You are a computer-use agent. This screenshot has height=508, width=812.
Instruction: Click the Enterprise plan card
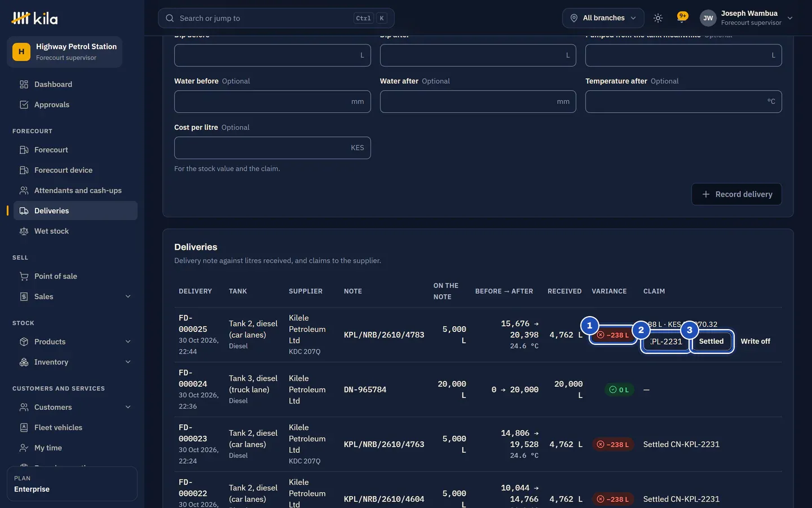[72, 484]
